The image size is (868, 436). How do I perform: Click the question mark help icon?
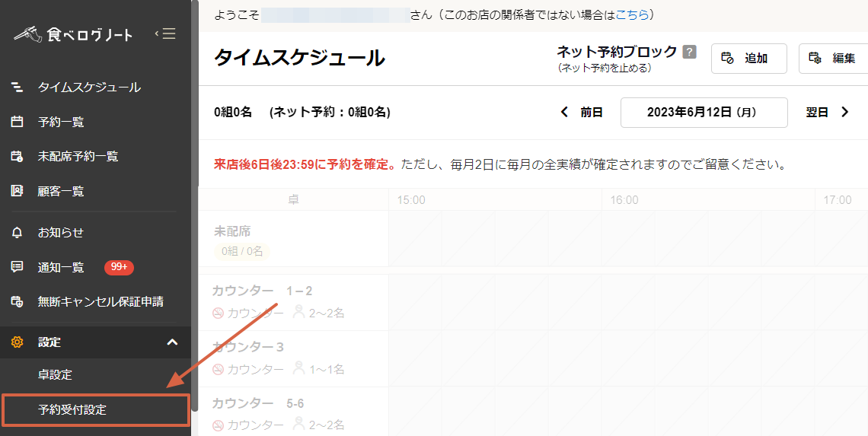point(689,52)
